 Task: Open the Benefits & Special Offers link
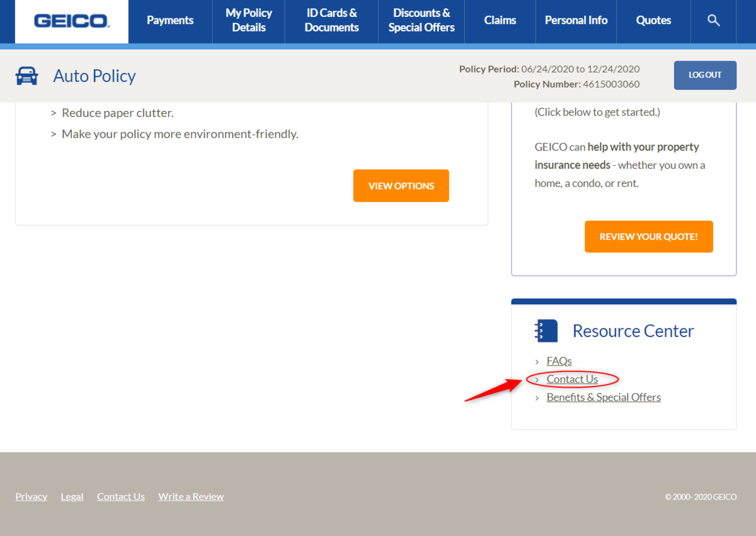click(604, 397)
